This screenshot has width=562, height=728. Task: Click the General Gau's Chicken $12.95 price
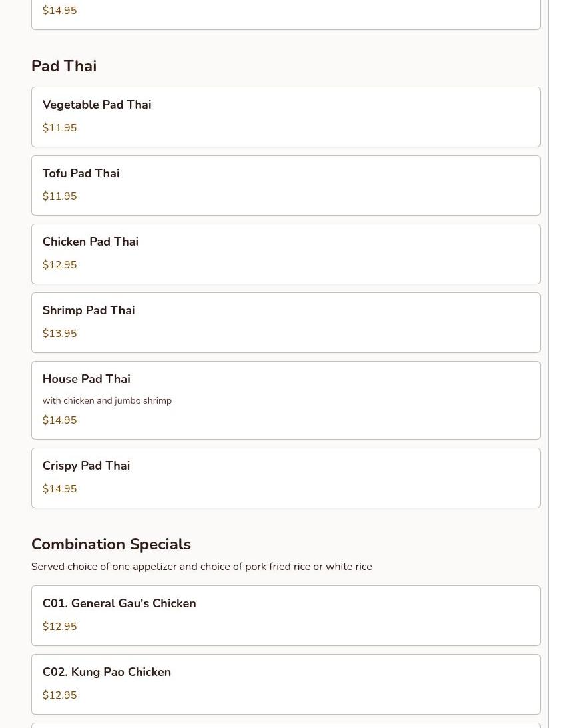point(59,627)
